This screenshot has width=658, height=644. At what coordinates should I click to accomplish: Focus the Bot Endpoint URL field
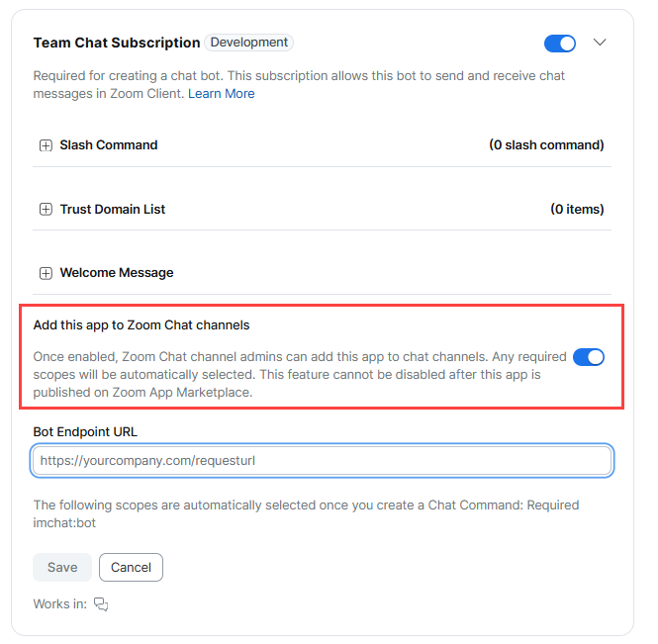click(322, 461)
